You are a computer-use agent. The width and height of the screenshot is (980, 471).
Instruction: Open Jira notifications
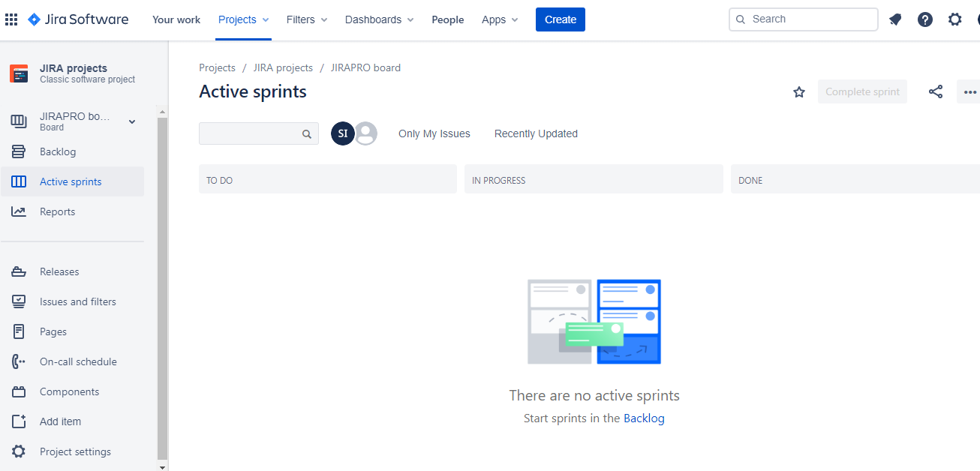coord(894,19)
